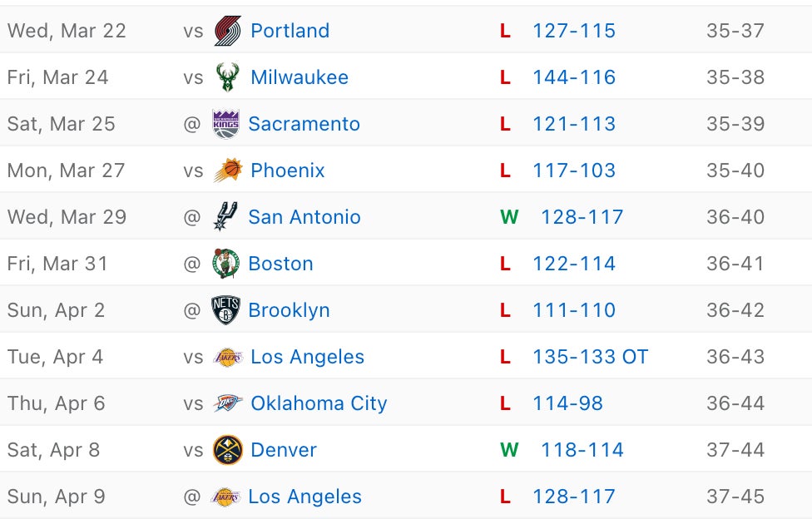Viewport: 812px width, 519px height.
Task: View the 118-114 win over Denver
Action: pyautogui.click(x=582, y=450)
